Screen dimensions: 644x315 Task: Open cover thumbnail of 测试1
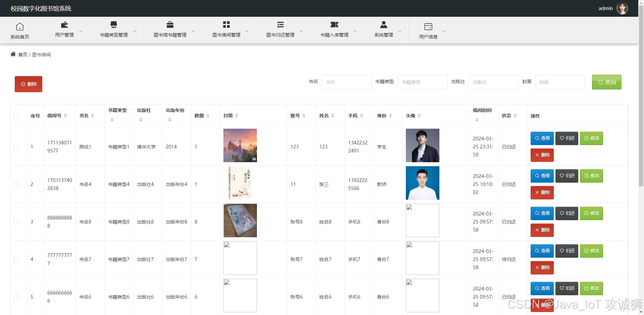tap(240, 145)
